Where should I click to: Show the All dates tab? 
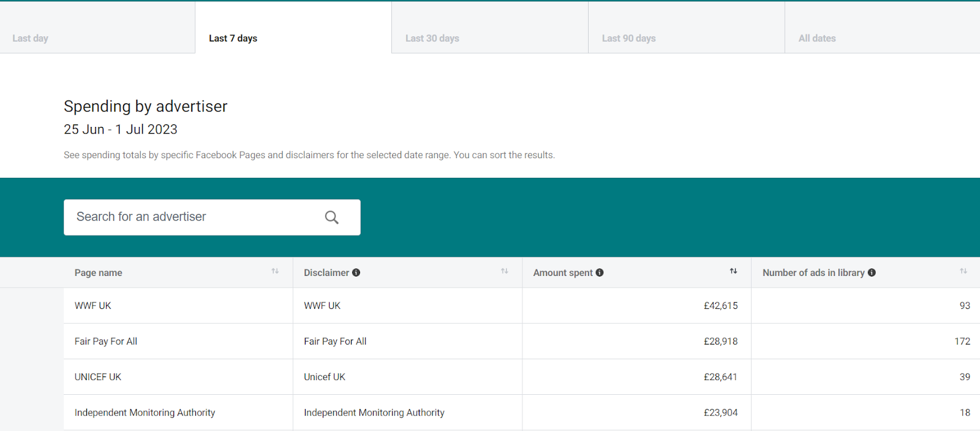click(883, 28)
